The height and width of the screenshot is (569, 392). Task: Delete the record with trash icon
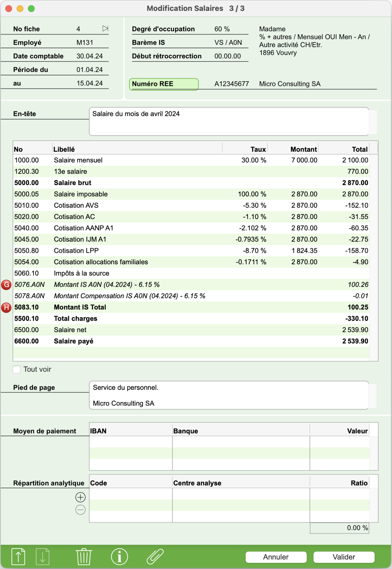tap(84, 557)
